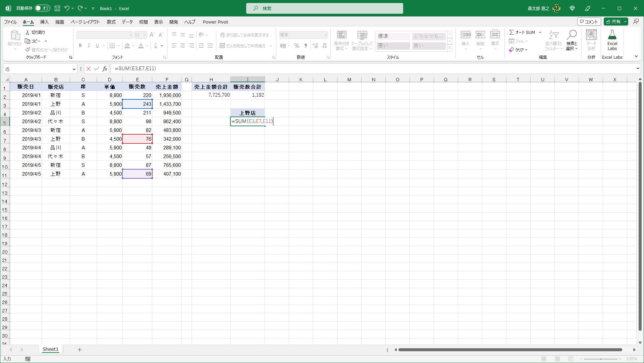This screenshot has width=644, height=363.
Task: Click the Save floppy disk icon
Action: tap(57, 8)
